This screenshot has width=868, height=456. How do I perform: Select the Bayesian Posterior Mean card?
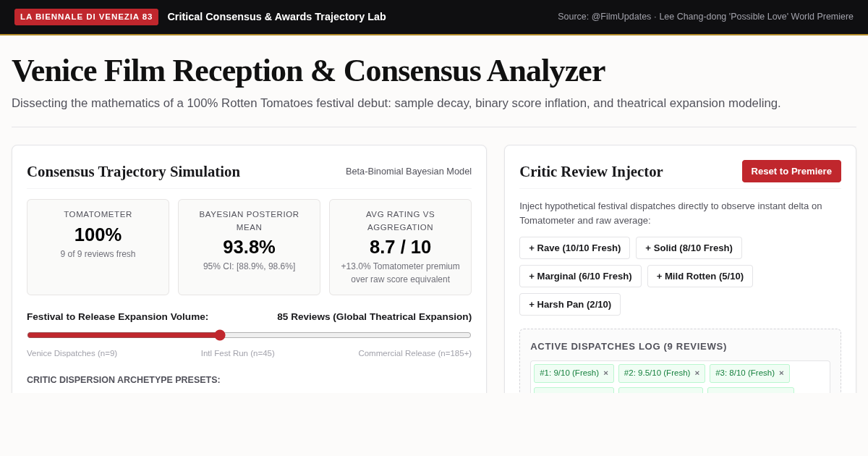coord(249,247)
